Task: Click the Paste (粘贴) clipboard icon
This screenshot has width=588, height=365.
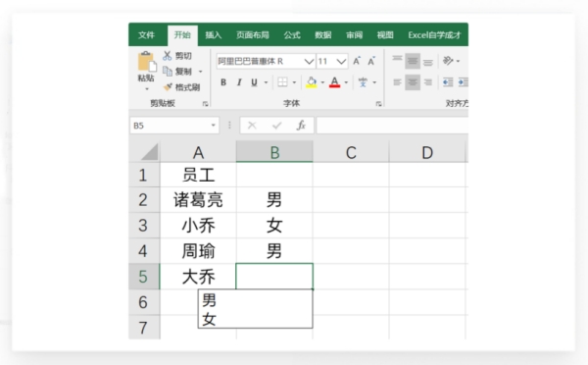Action: coord(147,61)
